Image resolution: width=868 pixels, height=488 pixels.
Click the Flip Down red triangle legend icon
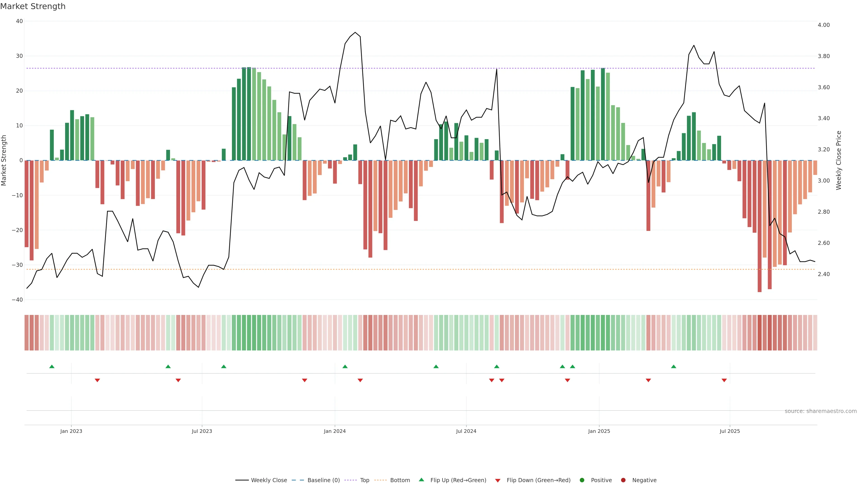498,481
